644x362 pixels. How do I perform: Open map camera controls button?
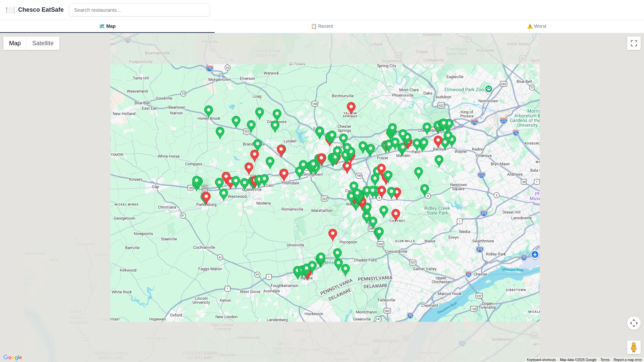(634, 323)
